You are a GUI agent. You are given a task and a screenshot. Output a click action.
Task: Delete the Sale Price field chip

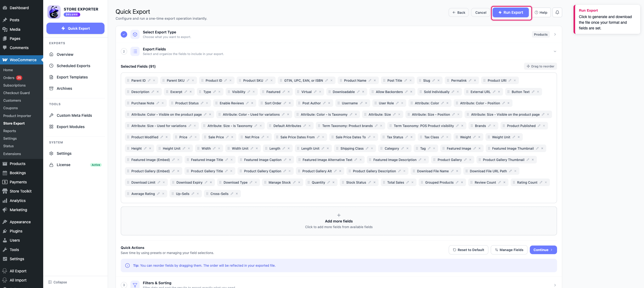pyautogui.click(x=232, y=137)
